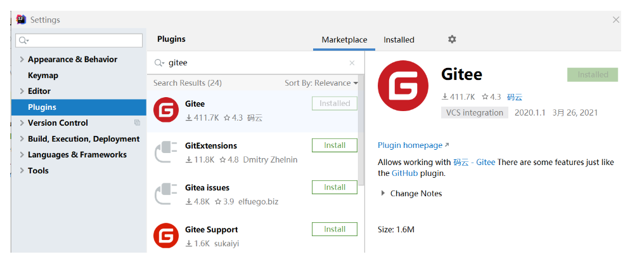Switch to the Installed tab

(x=399, y=40)
